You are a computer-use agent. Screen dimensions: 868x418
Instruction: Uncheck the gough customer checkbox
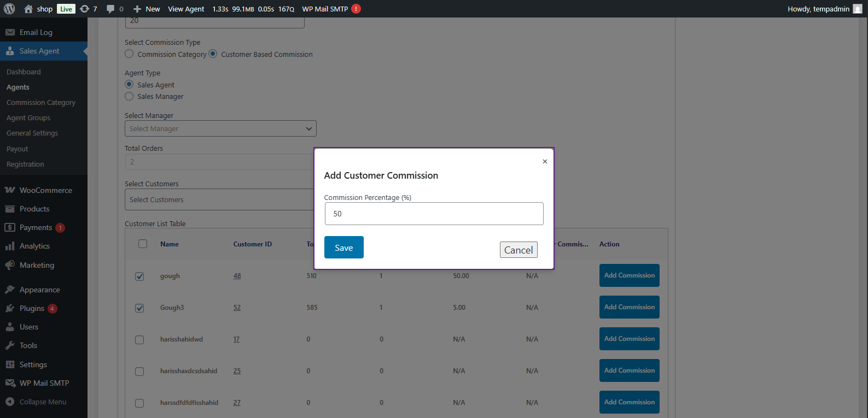[139, 276]
